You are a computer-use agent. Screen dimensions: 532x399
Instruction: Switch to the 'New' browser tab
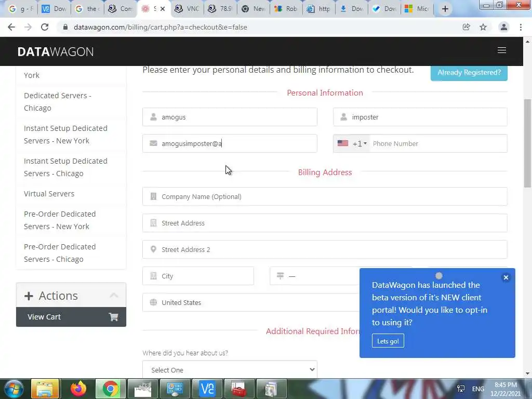254,9
